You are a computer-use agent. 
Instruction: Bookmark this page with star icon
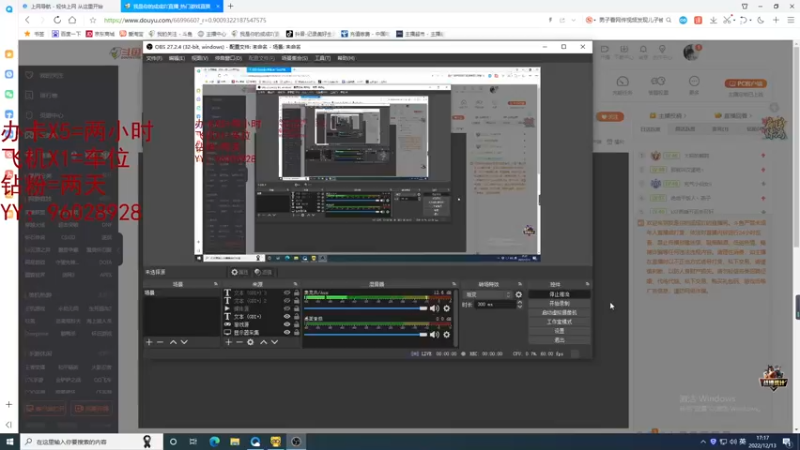(92, 20)
